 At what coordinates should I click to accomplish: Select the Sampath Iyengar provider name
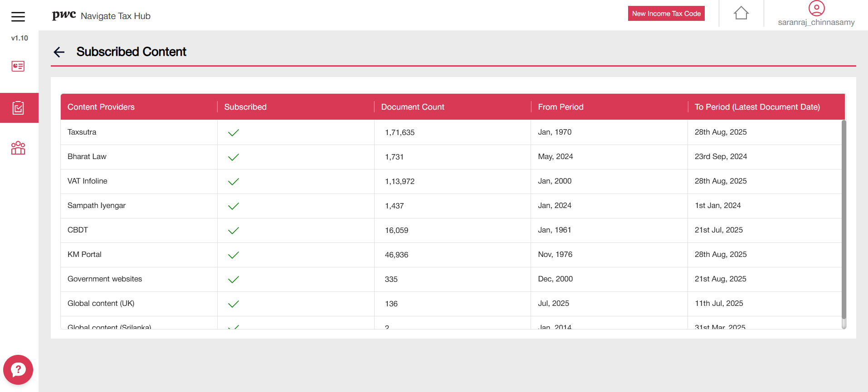(97, 205)
